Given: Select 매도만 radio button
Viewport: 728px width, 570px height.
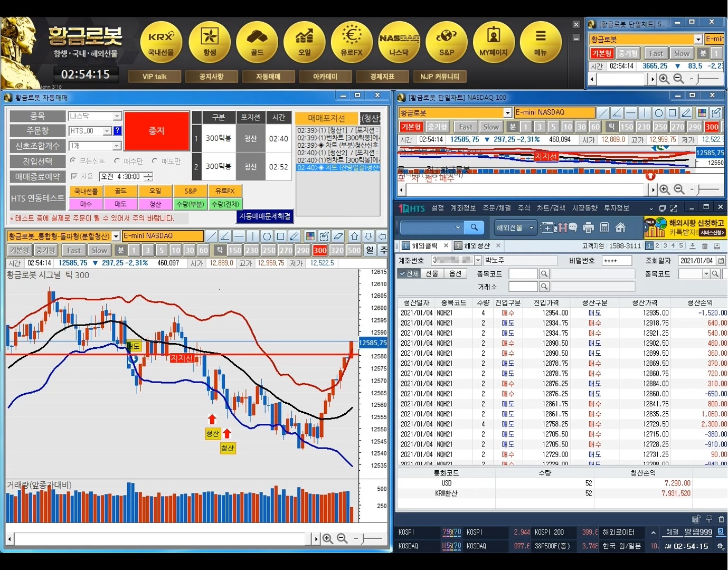Looking at the screenshot, I should (155, 160).
